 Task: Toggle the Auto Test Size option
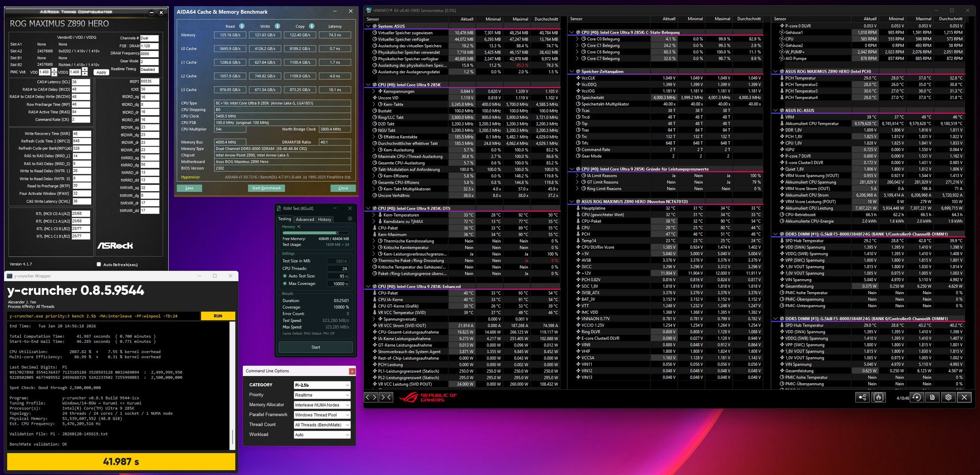pyautogui.click(x=285, y=276)
